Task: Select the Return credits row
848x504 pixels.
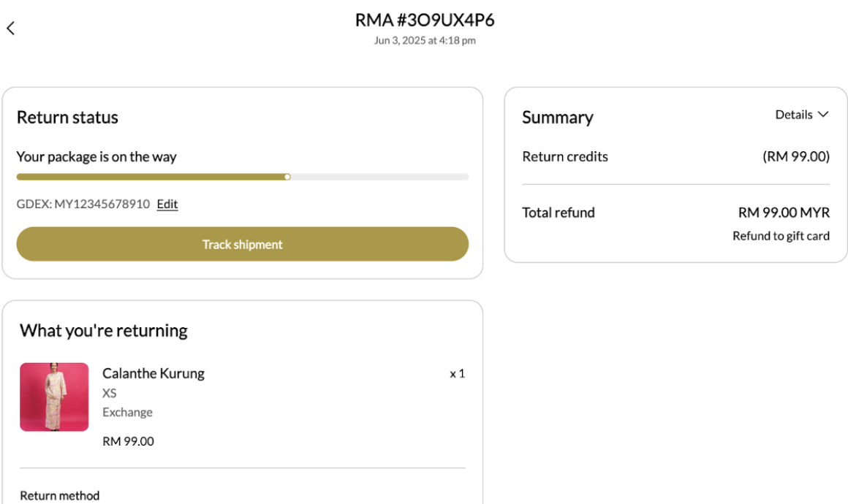Action: (675, 156)
